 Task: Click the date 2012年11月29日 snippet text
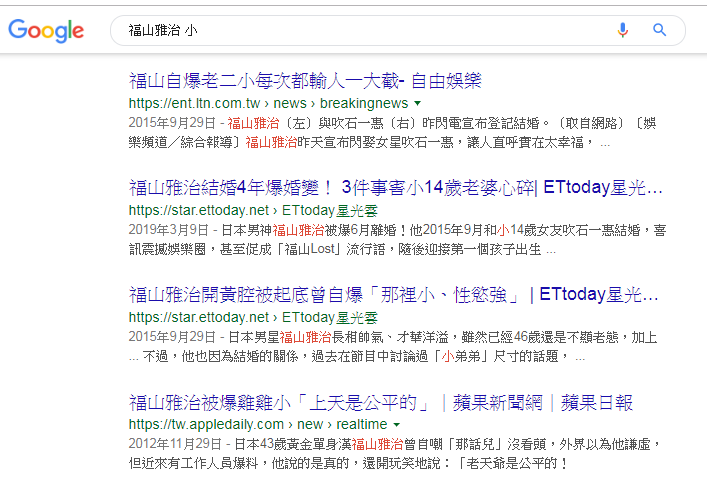[175, 444]
